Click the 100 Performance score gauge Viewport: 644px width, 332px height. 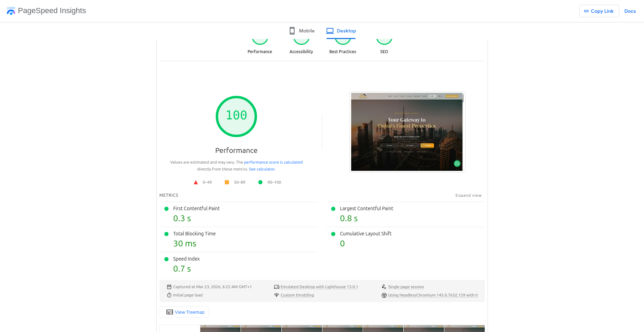236,116
